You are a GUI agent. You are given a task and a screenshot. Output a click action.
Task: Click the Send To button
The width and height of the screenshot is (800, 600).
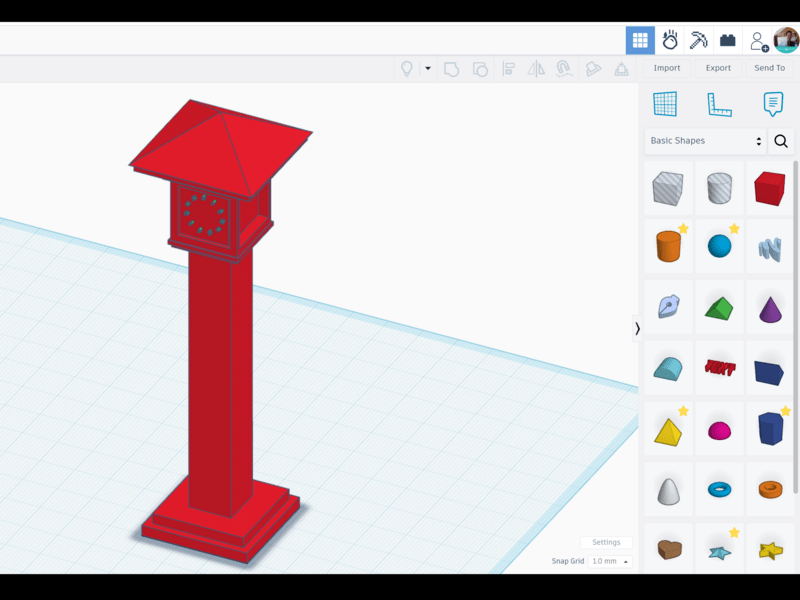coord(769,68)
